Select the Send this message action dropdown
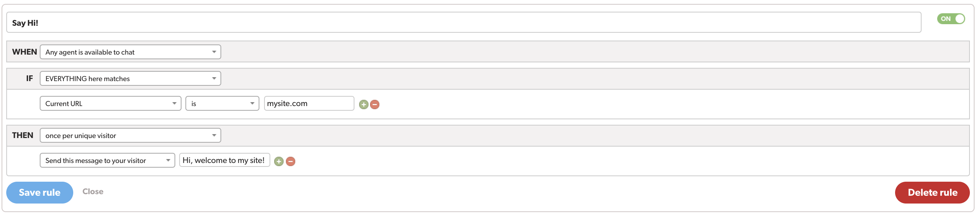Viewport: 980px width, 216px height. point(108,160)
